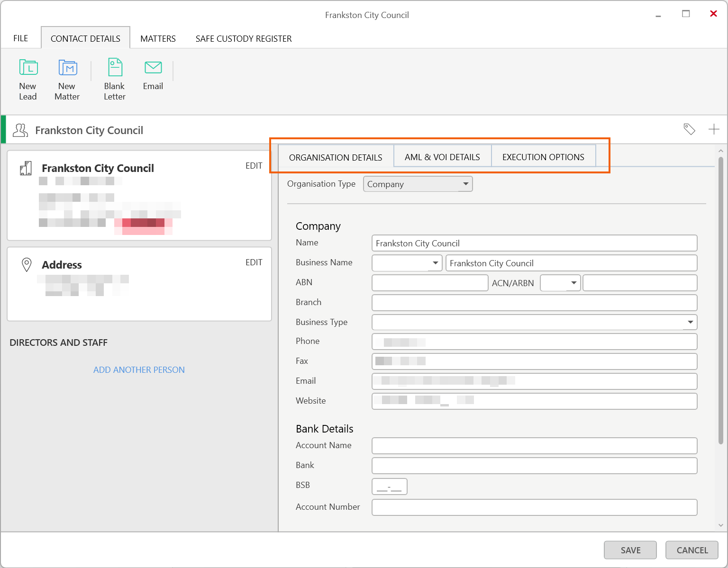Click the building icon beside Frankston City Council

tap(26, 168)
